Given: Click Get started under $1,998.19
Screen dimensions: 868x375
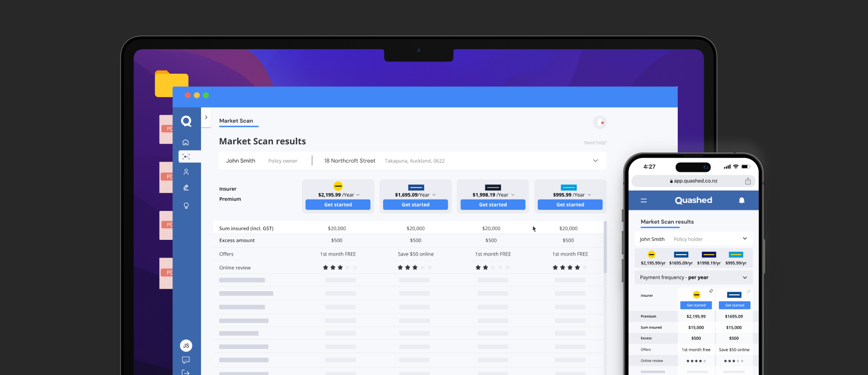Looking at the screenshot, I should tap(493, 205).
